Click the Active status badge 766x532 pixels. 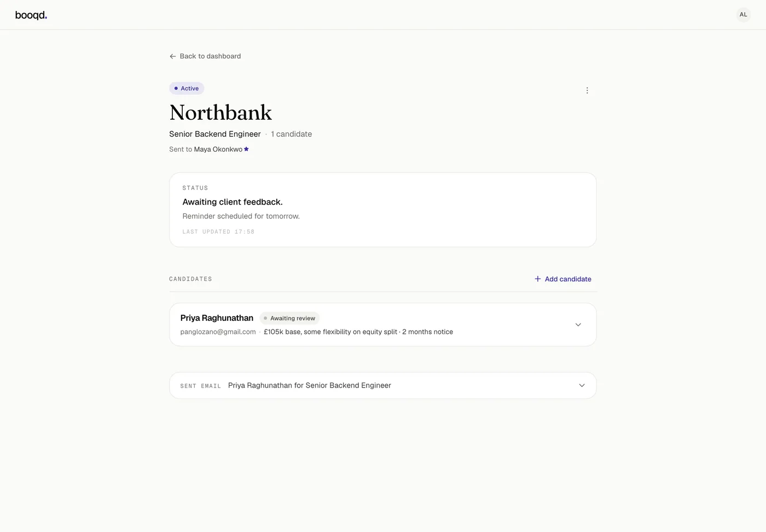[x=187, y=88]
